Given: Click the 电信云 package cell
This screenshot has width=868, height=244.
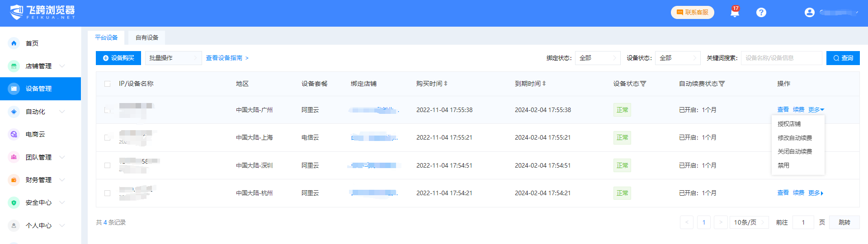Looking at the screenshot, I should tap(310, 137).
